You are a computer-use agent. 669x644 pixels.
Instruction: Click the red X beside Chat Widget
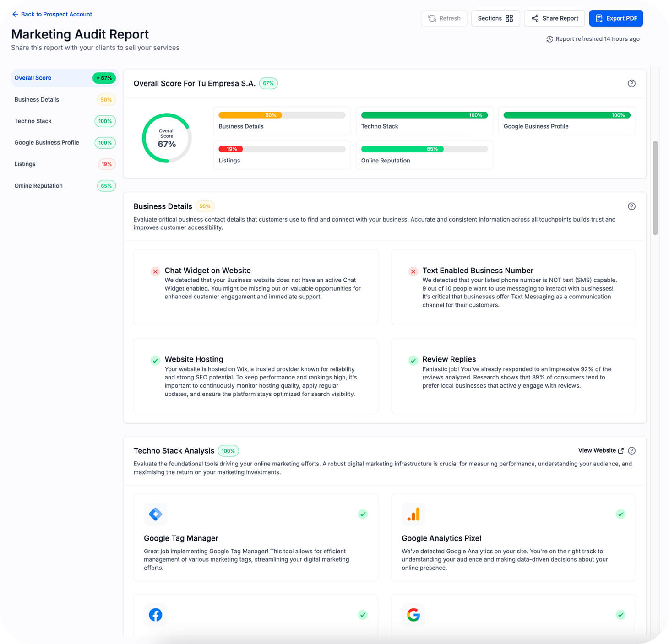[155, 271]
